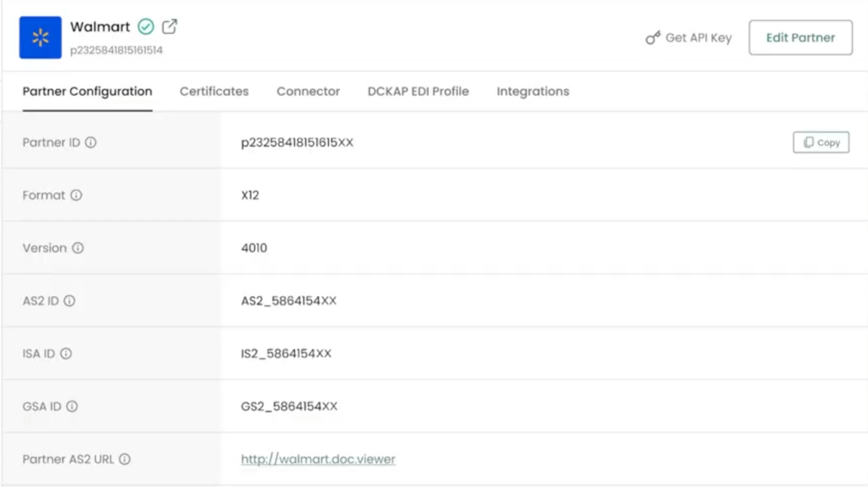Screen dimensions: 868x487
Task: Click info icon beside Version label
Action: coord(78,248)
